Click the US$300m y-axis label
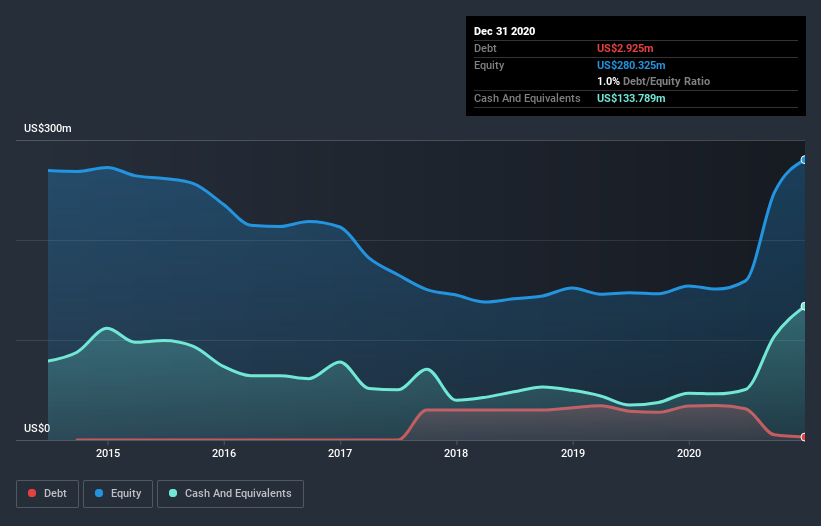Image resolution: width=821 pixels, height=526 pixels. click(x=48, y=128)
